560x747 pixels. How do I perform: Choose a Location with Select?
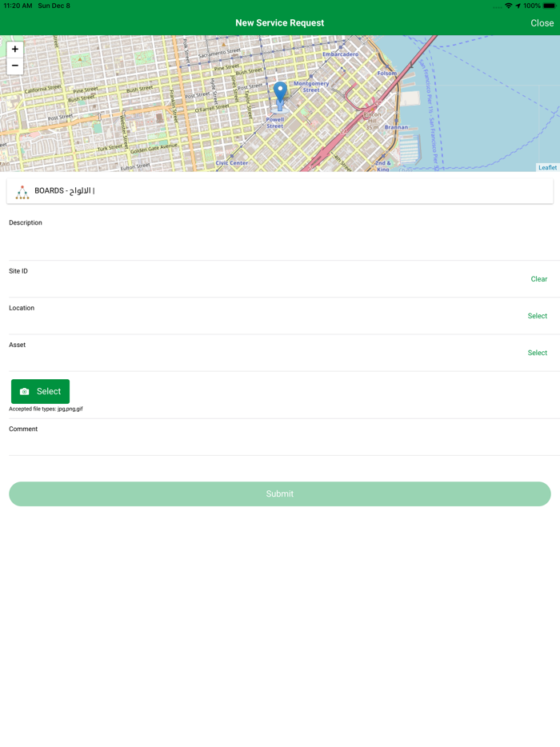click(x=537, y=316)
